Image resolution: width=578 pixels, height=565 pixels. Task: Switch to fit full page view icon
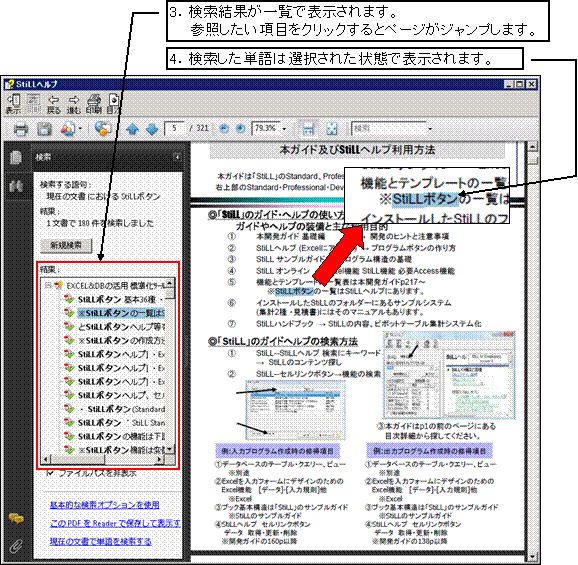click(x=332, y=129)
